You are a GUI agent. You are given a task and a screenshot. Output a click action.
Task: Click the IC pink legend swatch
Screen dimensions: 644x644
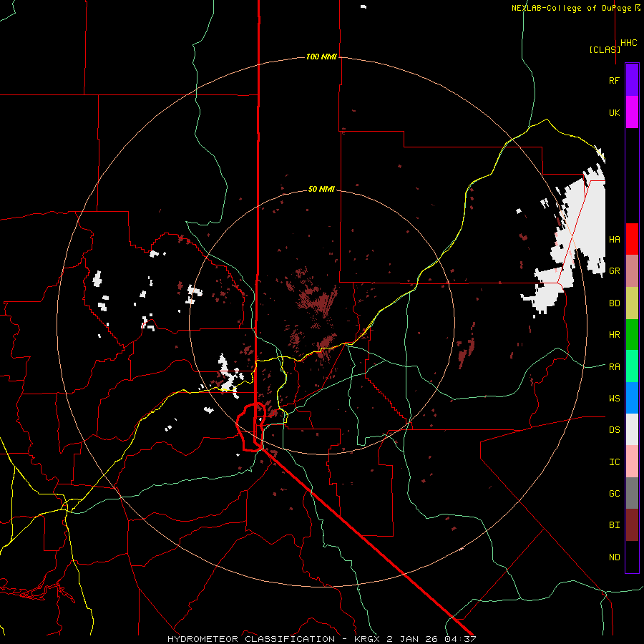coord(632,462)
